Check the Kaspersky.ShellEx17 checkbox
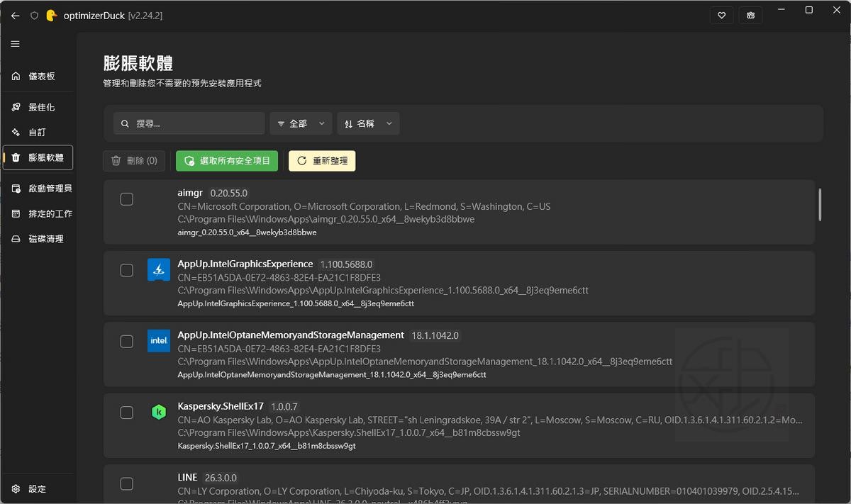This screenshot has width=851, height=504. (x=126, y=413)
